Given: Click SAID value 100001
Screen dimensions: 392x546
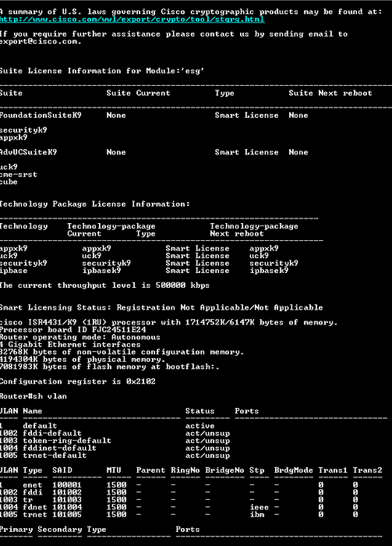Looking at the screenshot, I should tap(67, 485).
